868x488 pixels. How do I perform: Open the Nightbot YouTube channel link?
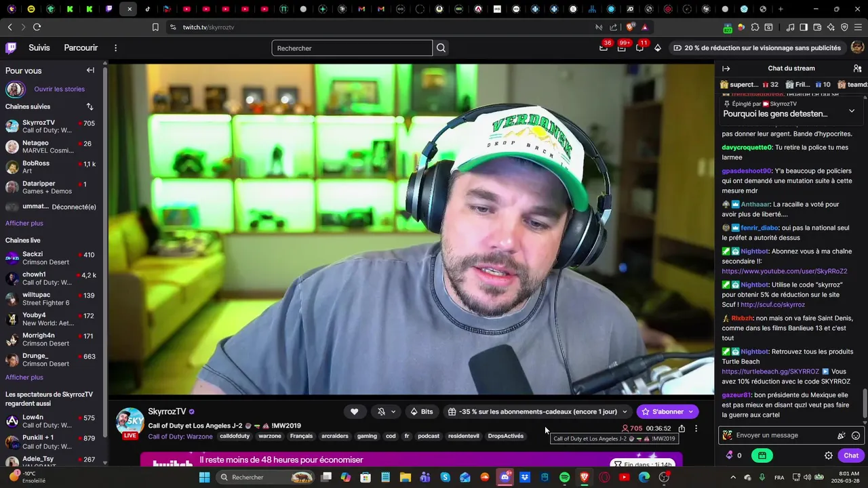pos(785,271)
